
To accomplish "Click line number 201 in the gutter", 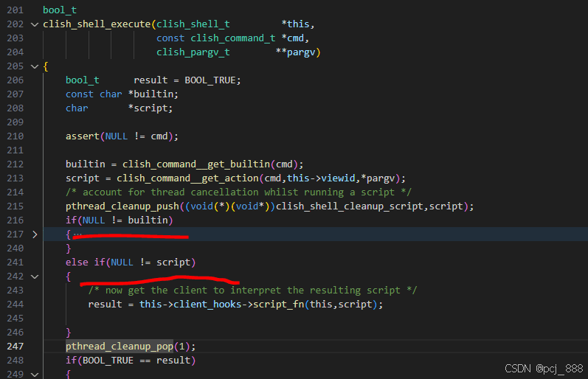I will click(14, 10).
